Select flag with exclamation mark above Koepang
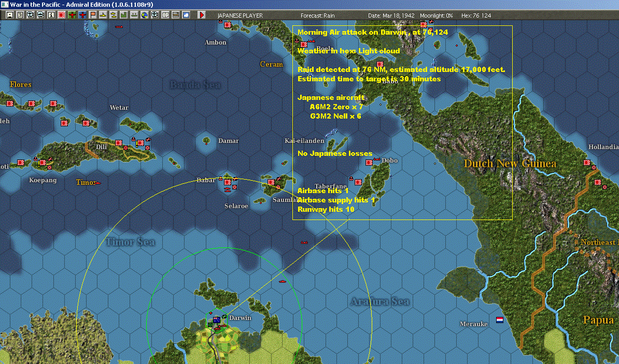 coord(42,163)
